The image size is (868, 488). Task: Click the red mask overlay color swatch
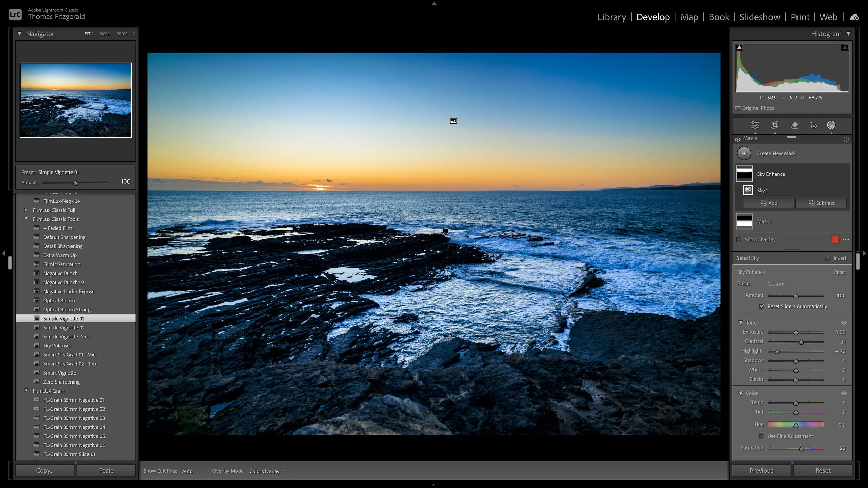[835, 239]
